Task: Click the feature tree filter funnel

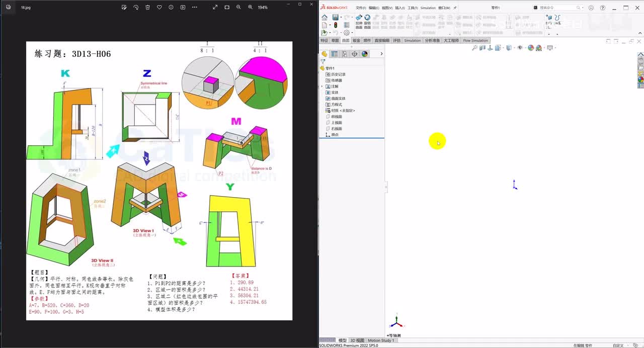Action: click(323, 61)
